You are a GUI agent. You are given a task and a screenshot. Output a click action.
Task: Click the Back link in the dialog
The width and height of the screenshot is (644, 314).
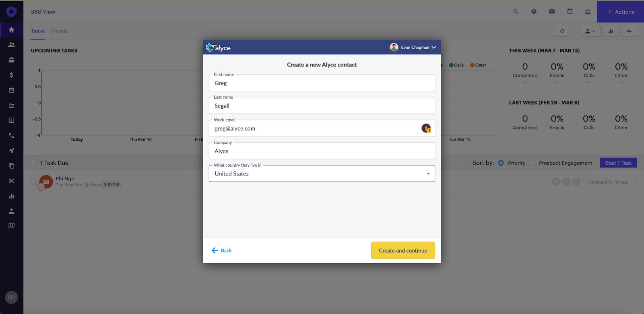(222, 250)
